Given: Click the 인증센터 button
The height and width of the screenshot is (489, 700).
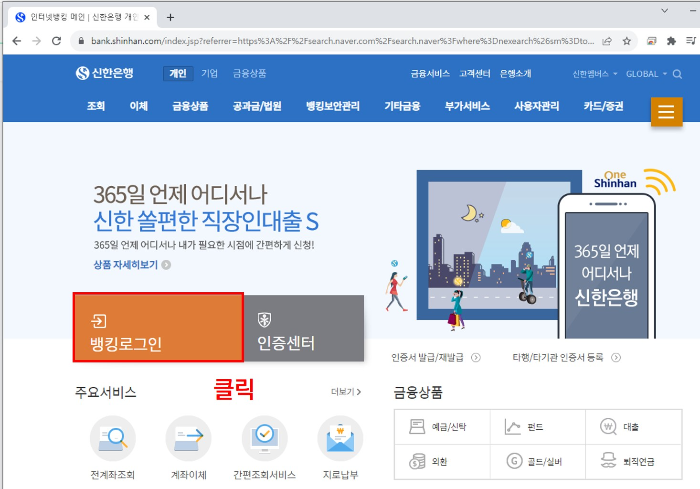Looking at the screenshot, I should (x=304, y=328).
